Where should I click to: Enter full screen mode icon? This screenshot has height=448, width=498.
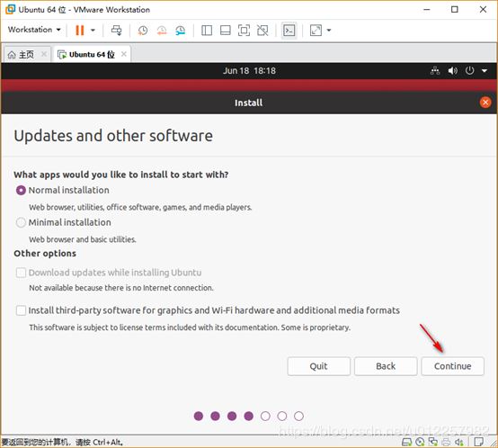pos(244,31)
